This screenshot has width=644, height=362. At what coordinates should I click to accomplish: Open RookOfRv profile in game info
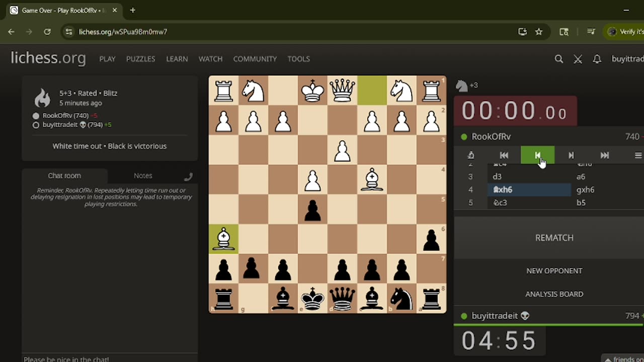point(65,116)
